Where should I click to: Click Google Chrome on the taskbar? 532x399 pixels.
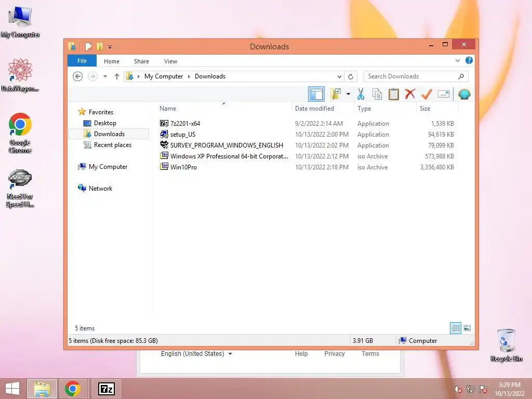click(x=73, y=389)
